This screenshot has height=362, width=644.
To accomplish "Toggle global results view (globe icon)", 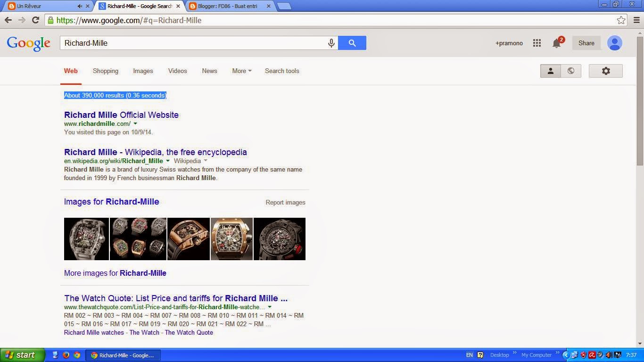I will (571, 71).
